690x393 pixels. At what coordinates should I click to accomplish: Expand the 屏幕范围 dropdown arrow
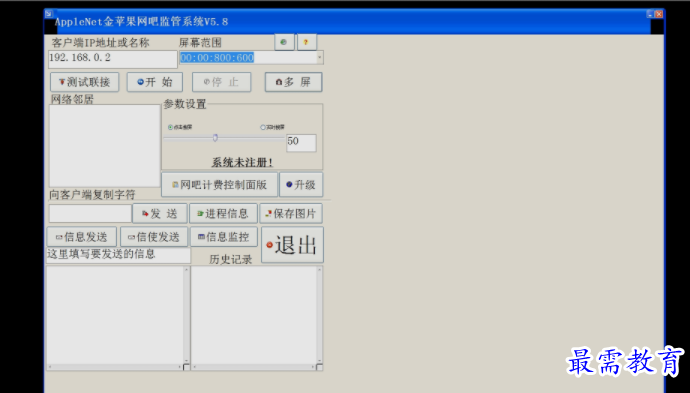tap(320, 58)
